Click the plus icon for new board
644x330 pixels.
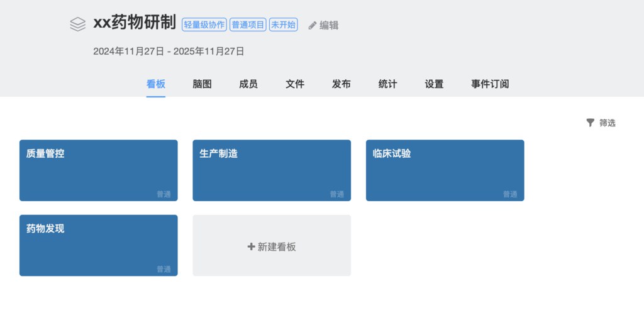(x=252, y=247)
